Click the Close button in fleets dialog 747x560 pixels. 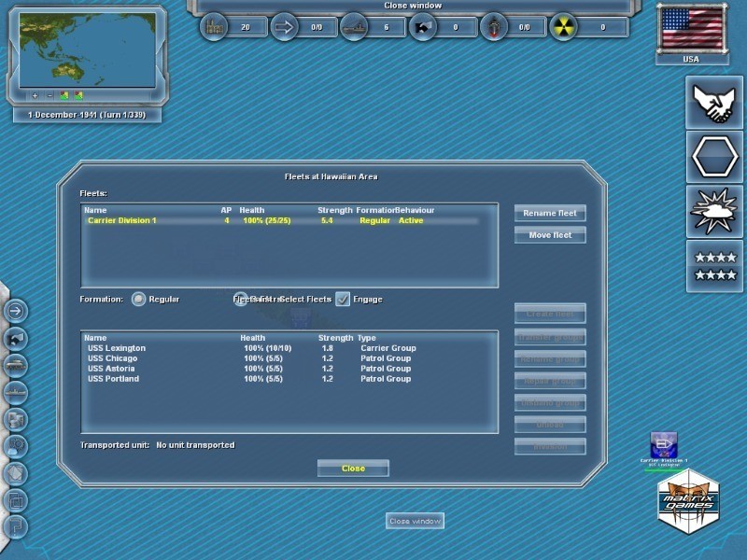[353, 469]
